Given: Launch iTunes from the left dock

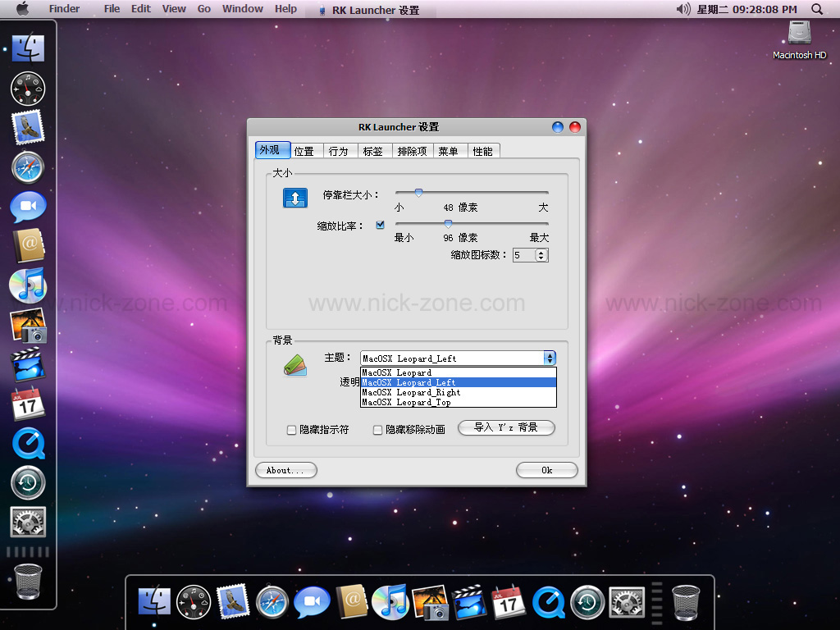Looking at the screenshot, I should pos(28,285).
